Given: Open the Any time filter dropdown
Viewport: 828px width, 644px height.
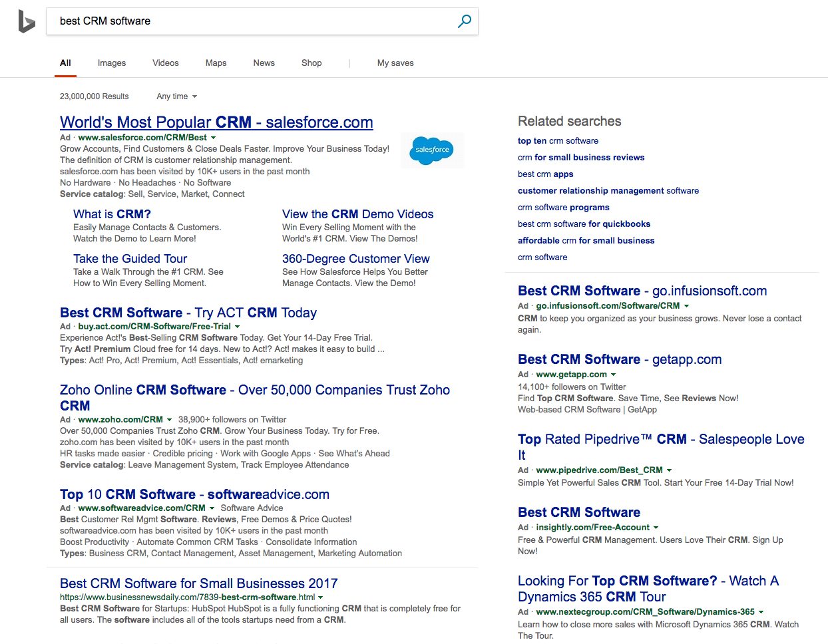Looking at the screenshot, I should pyautogui.click(x=176, y=96).
